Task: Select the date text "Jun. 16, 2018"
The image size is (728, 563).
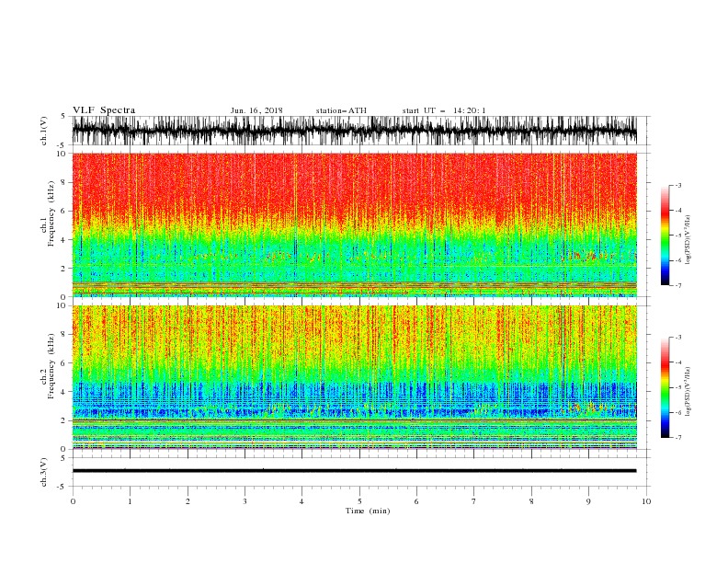Action: (256, 110)
